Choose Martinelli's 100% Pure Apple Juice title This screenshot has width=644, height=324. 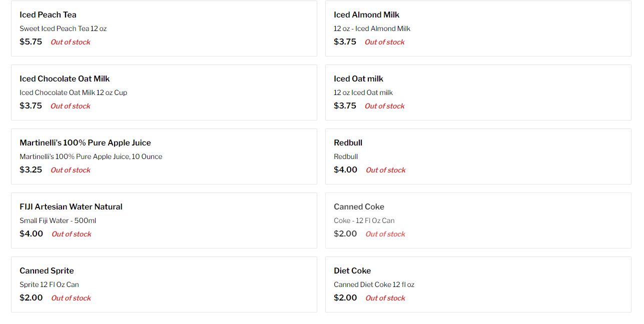85,143
